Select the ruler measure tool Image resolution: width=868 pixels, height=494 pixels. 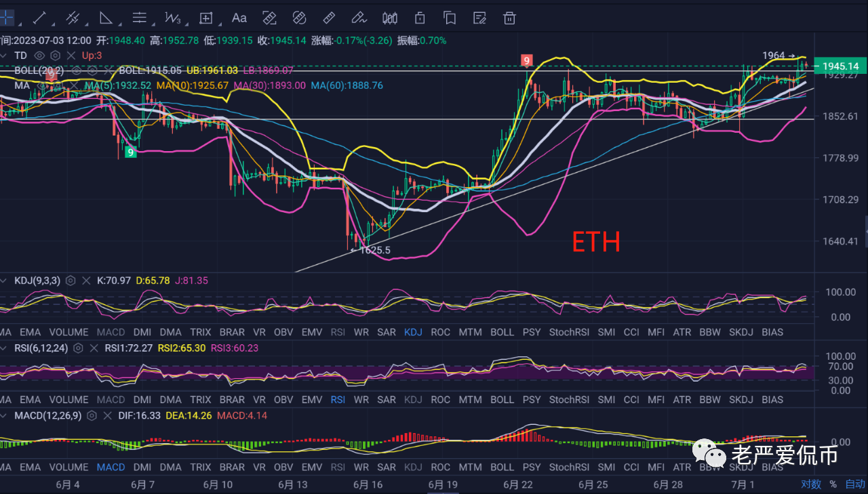[329, 18]
